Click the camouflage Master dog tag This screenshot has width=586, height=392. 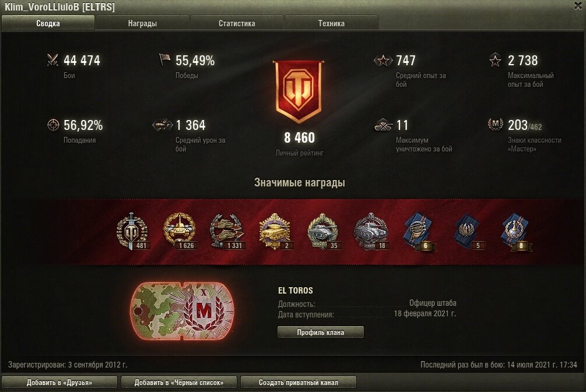coord(182,311)
